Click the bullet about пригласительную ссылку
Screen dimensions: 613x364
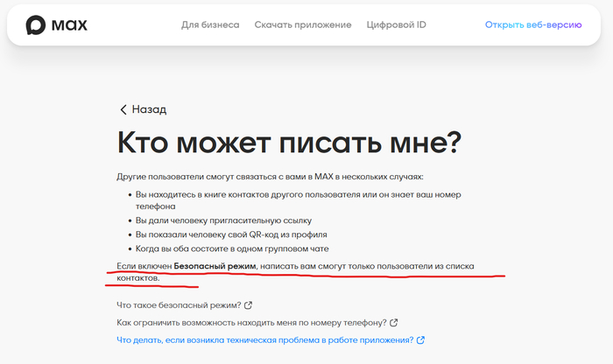click(x=223, y=220)
